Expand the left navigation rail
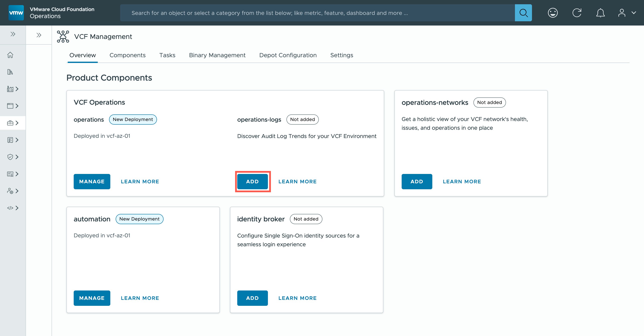 pos(13,34)
